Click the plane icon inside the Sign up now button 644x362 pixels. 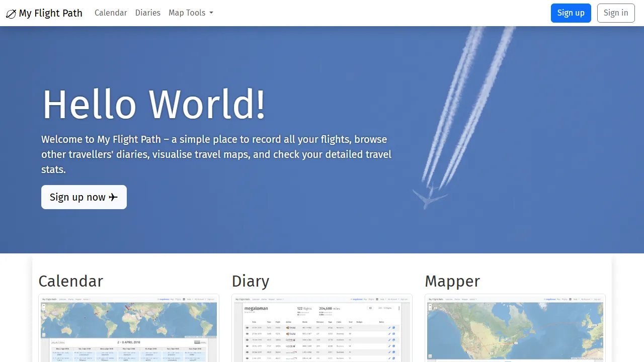[113, 197]
